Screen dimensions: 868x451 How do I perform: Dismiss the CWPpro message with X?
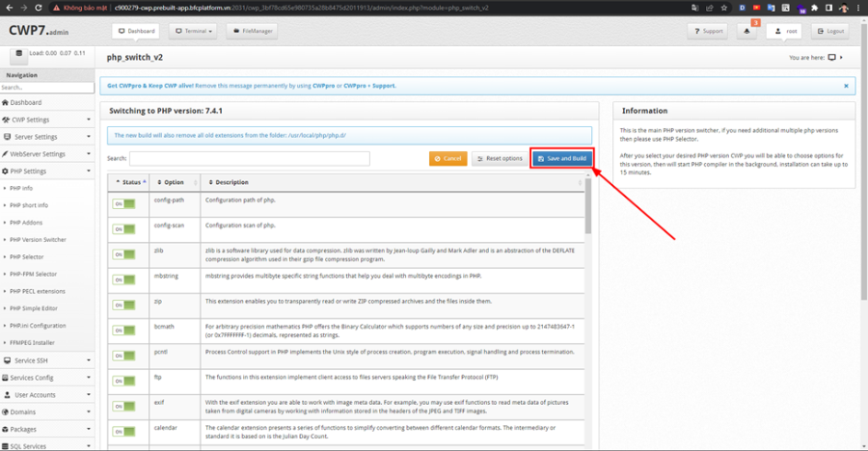[x=846, y=86]
